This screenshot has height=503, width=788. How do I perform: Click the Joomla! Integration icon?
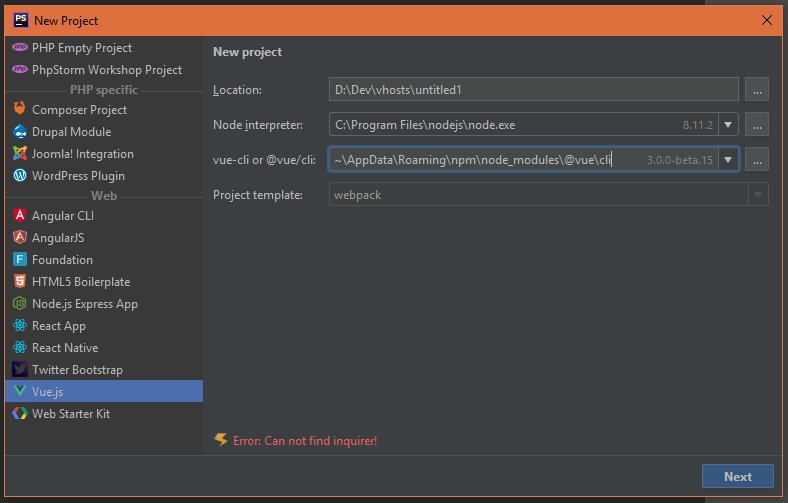[20, 154]
